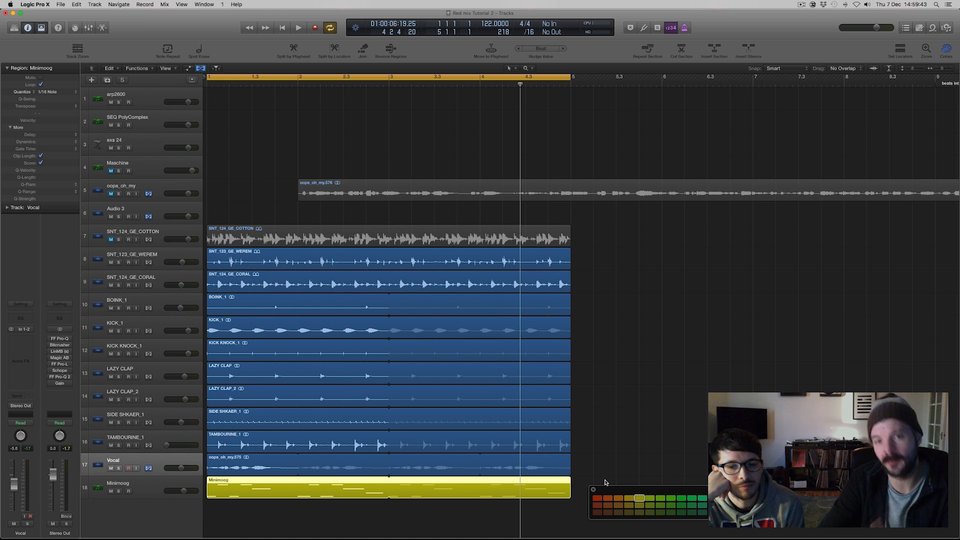Click Insert Silence toolbar icon
This screenshot has width=960, height=540.
pyautogui.click(x=748, y=50)
